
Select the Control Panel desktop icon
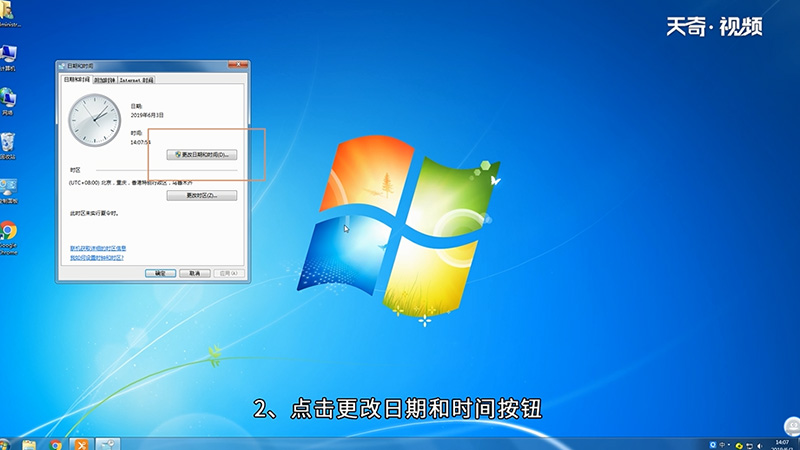click(x=8, y=191)
